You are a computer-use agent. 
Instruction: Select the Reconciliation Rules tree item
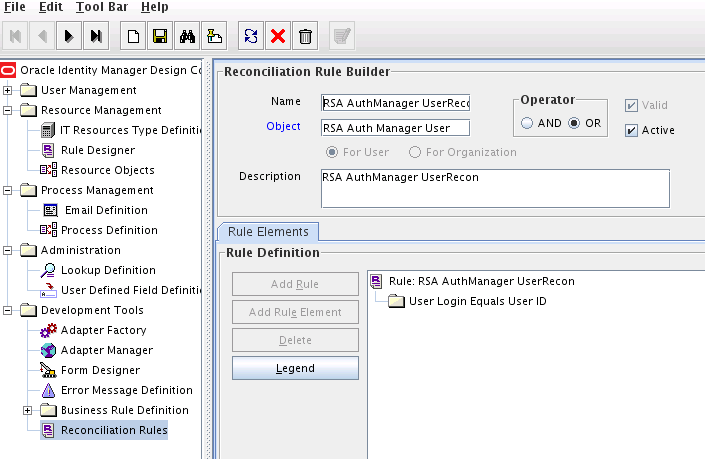(114, 430)
